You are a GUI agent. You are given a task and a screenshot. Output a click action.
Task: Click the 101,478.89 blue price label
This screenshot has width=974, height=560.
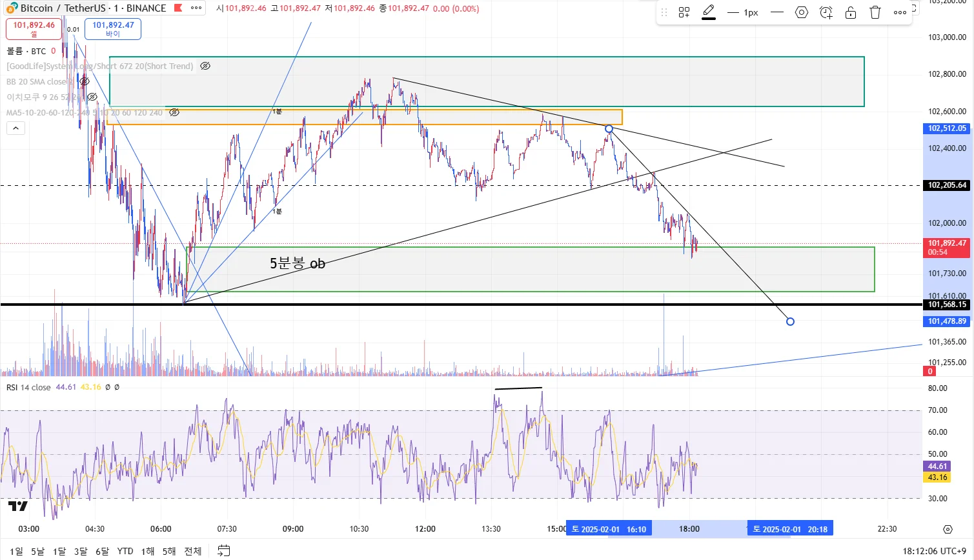(x=947, y=321)
